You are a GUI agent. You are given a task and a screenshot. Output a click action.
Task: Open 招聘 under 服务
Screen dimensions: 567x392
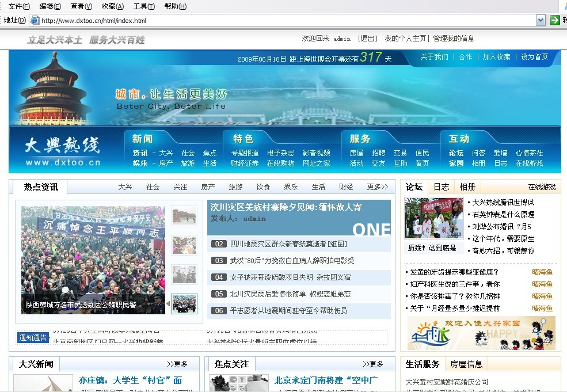378,153
